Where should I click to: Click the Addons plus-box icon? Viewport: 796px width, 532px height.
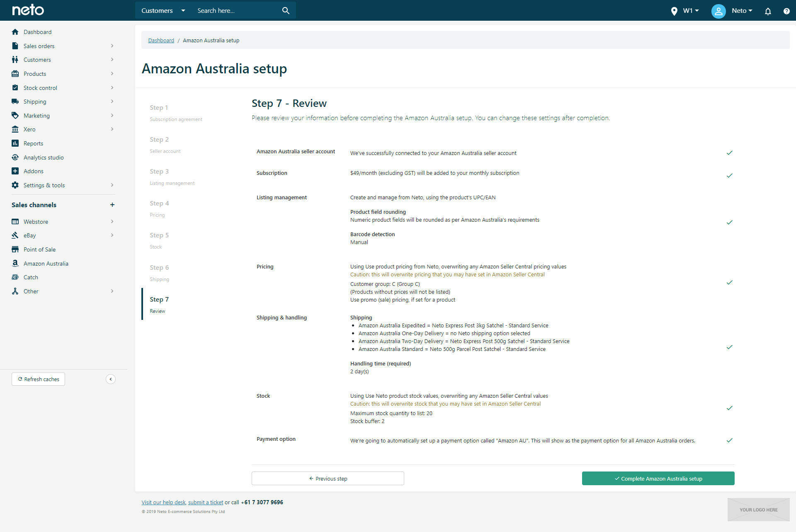coord(15,171)
